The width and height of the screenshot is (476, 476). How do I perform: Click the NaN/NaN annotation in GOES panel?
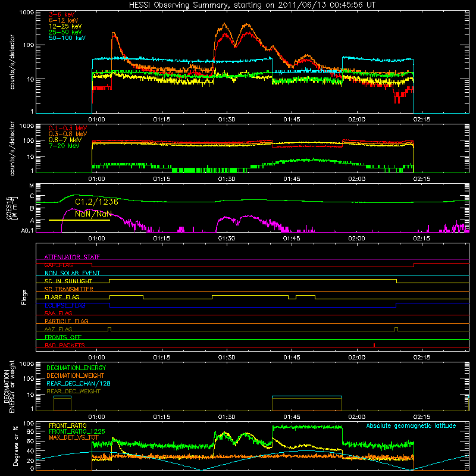coord(93,214)
